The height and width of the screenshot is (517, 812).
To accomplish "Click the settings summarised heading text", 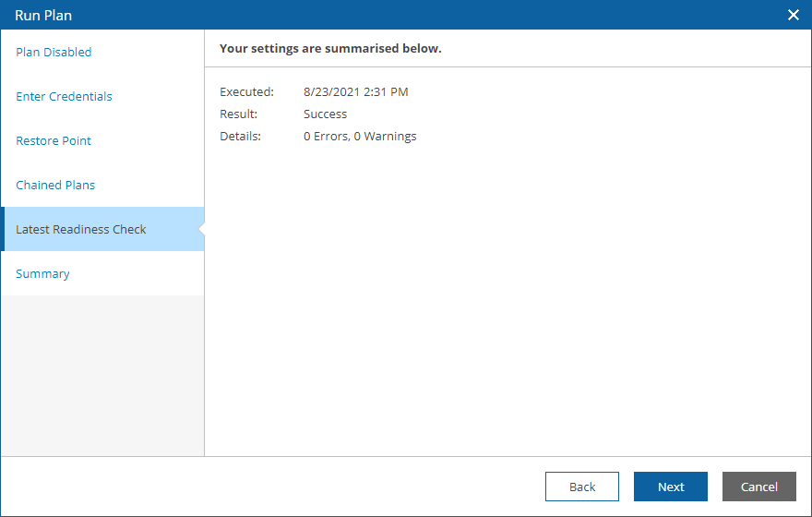I will (x=330, y=48).
